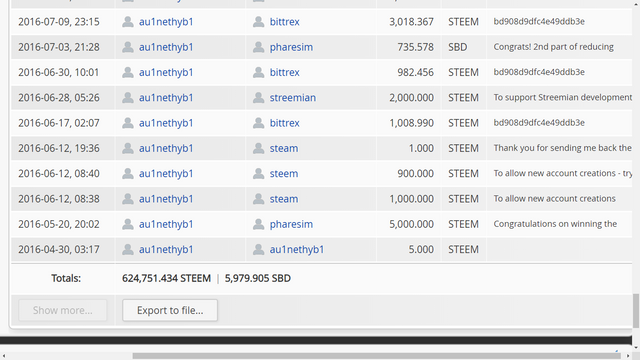This screenshot has height=360, width=640.
Task: Select total 624,751.434 STEEM
Action: 167,278
